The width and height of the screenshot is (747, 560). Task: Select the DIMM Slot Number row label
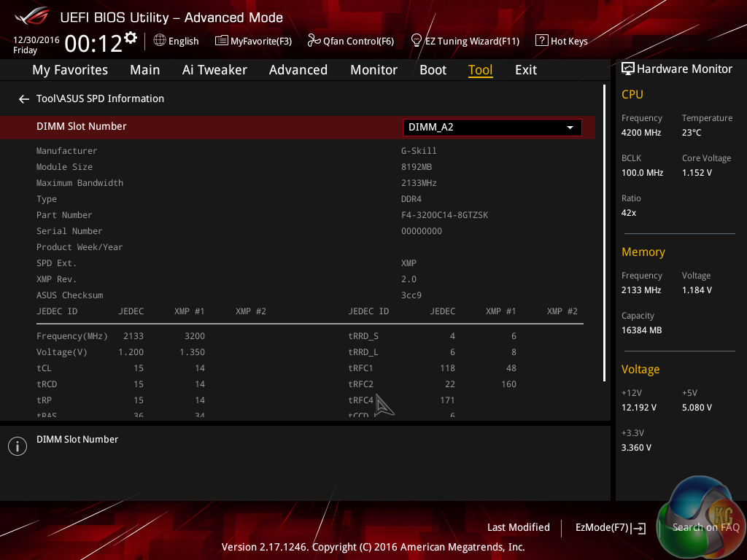[x=82, y=126]
